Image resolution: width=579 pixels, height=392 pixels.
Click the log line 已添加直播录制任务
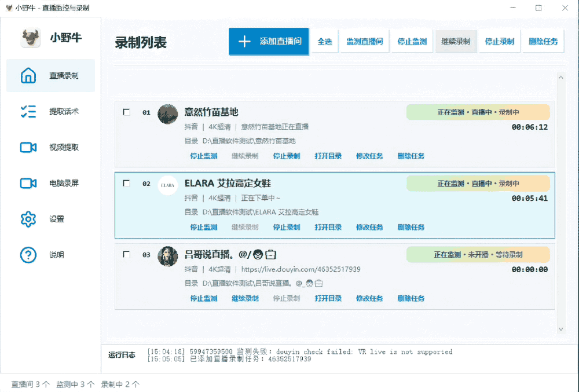pos(229,359)
